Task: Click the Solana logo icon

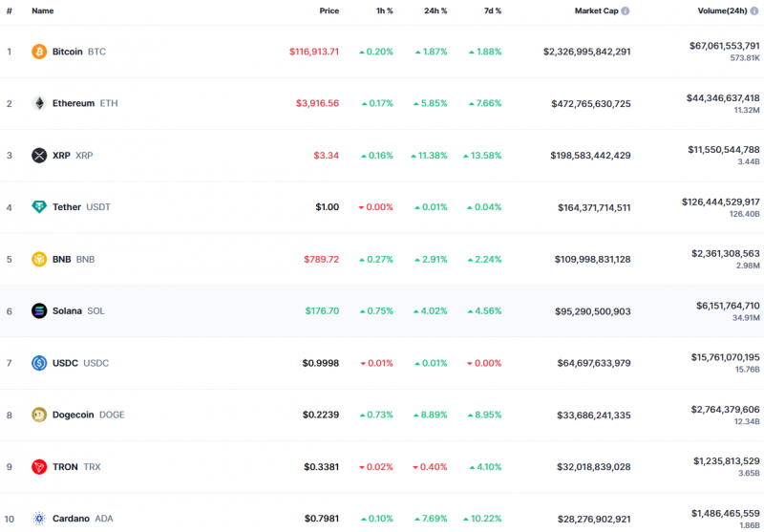Action: click(x=39, y=310)
